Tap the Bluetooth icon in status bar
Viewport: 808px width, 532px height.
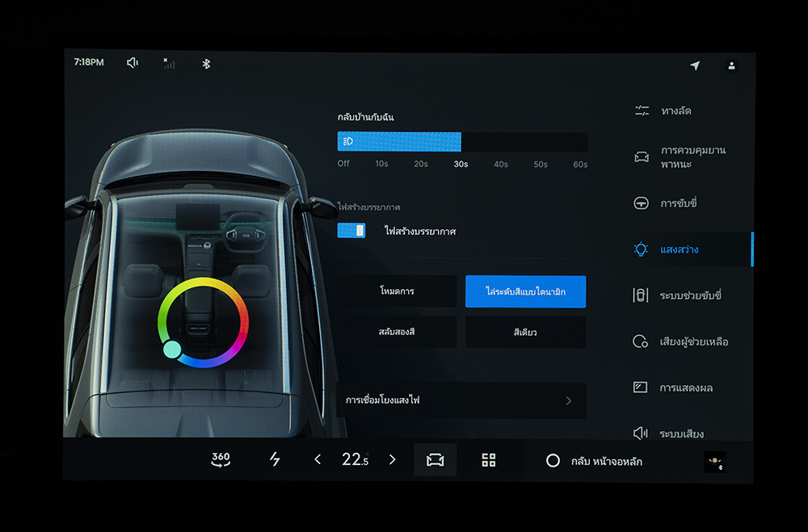coord(206,64)
